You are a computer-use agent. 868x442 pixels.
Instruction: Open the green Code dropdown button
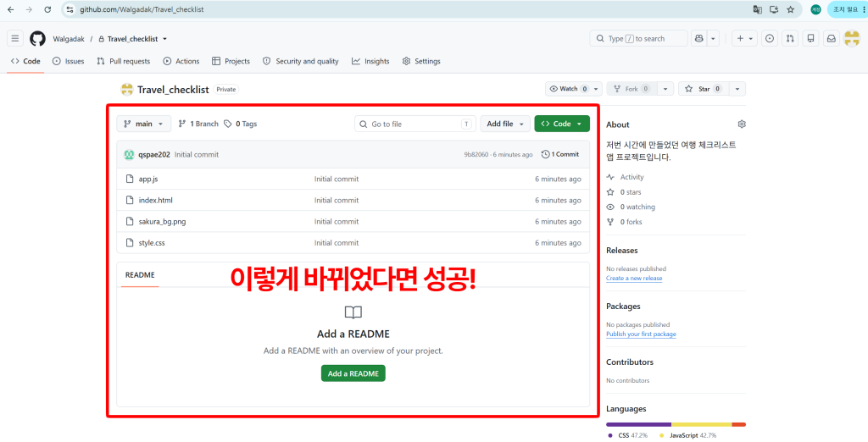coord(562,124)
